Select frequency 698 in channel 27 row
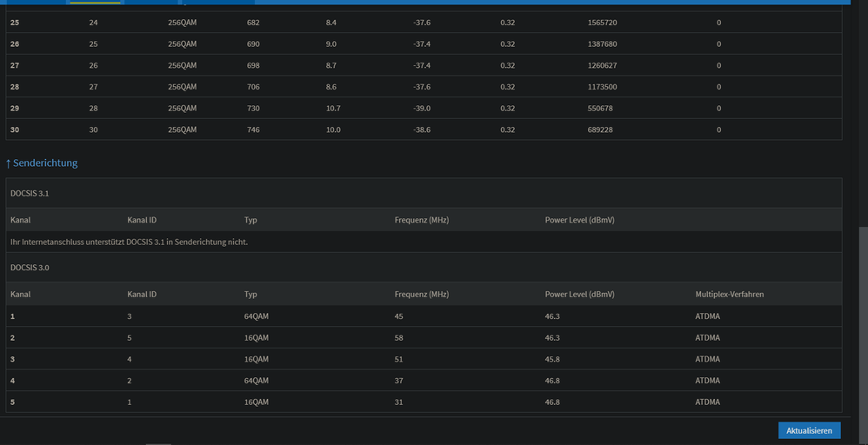Viewport: 868px width, 445px height. click(x=253, y=65)
